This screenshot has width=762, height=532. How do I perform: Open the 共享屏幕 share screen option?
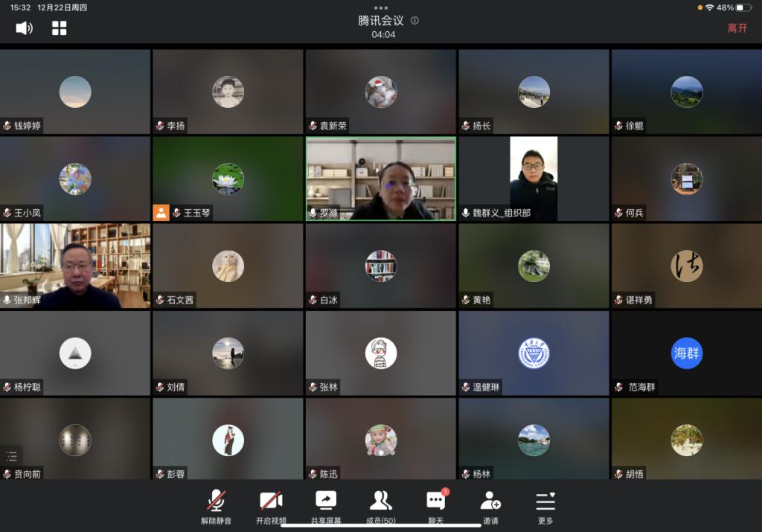326,506
